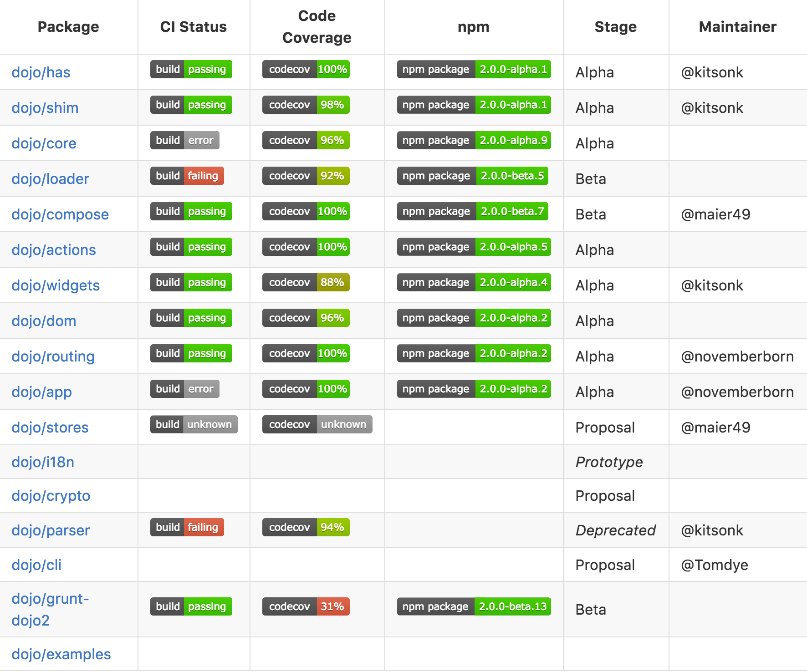This screenshot has width=807, height=672.
Task: Open the codecov unknown badge for dojo/stores
Action: (317, 424)
